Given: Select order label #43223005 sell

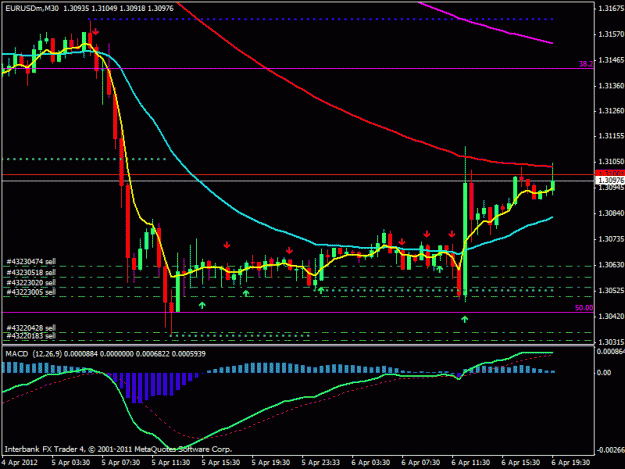Looking at the screenshot, I should pos(31,292).
